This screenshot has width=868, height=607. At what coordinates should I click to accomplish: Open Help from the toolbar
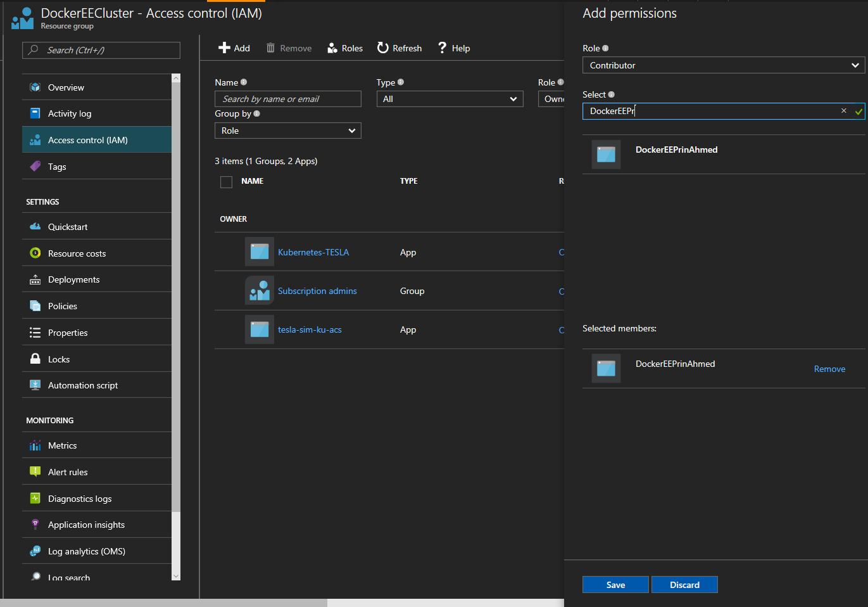pyautogui.click(x=454, y=48)
